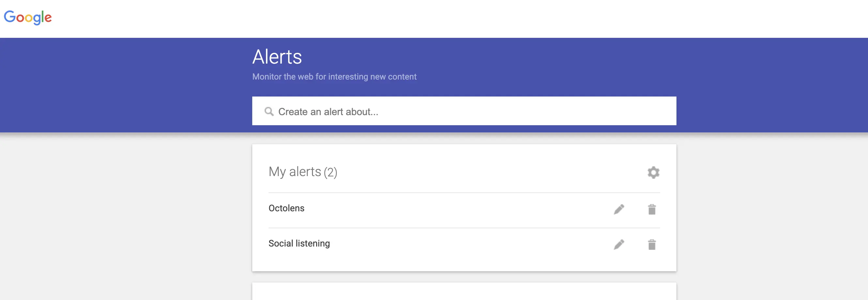Click the gear icon next to My alerts
Screen dimensions: 868x300
coord(653,173)
